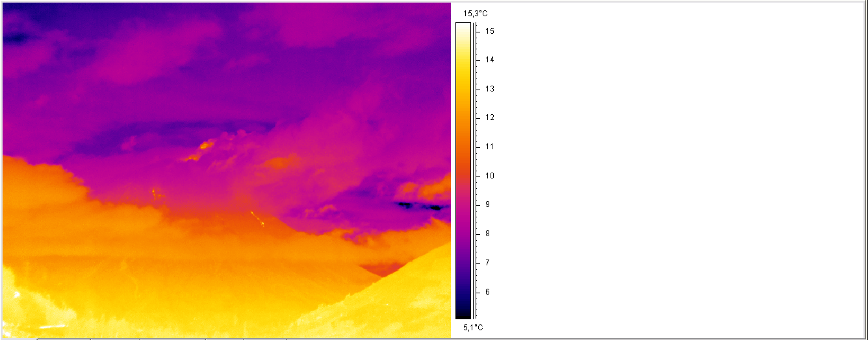The height and width of the screenshot is (340, 868).
Task: Click the 10 tick label on scale
Action: [x=490, y=176]
